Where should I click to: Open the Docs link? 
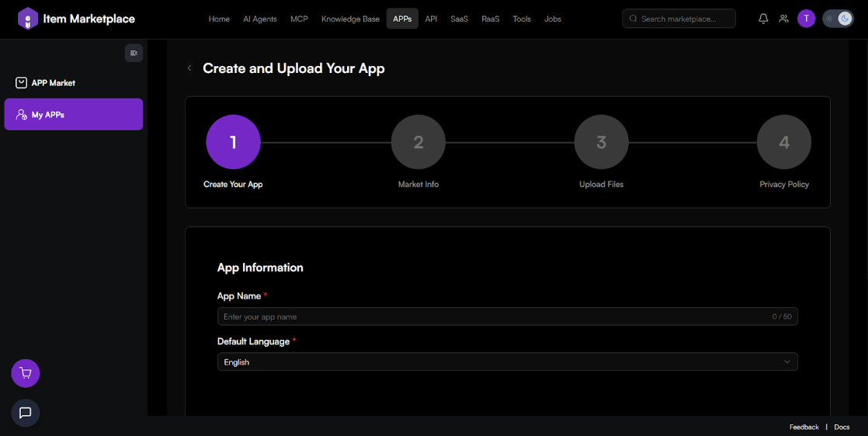[842, 427]
